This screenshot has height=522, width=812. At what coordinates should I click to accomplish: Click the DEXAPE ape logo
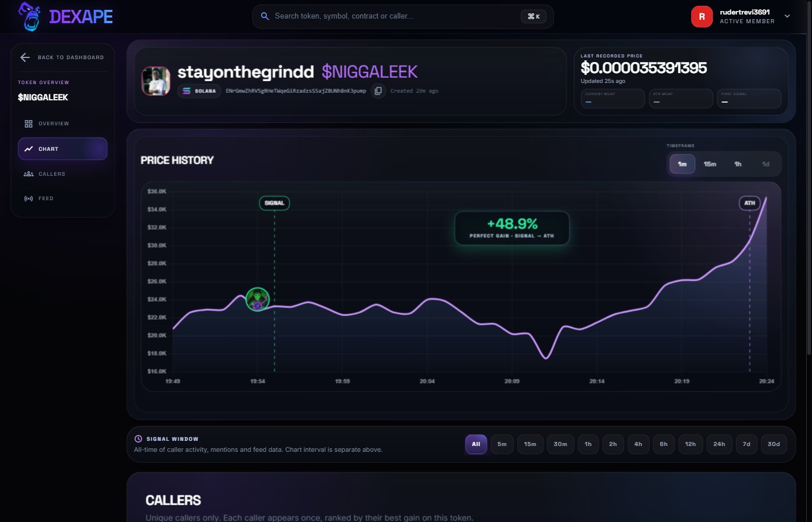30,16
